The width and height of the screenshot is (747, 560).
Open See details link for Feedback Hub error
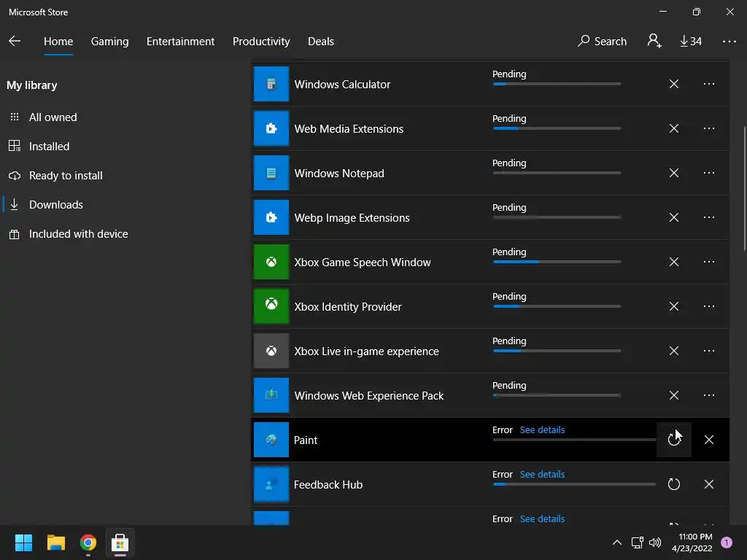[x=542, y=474]
